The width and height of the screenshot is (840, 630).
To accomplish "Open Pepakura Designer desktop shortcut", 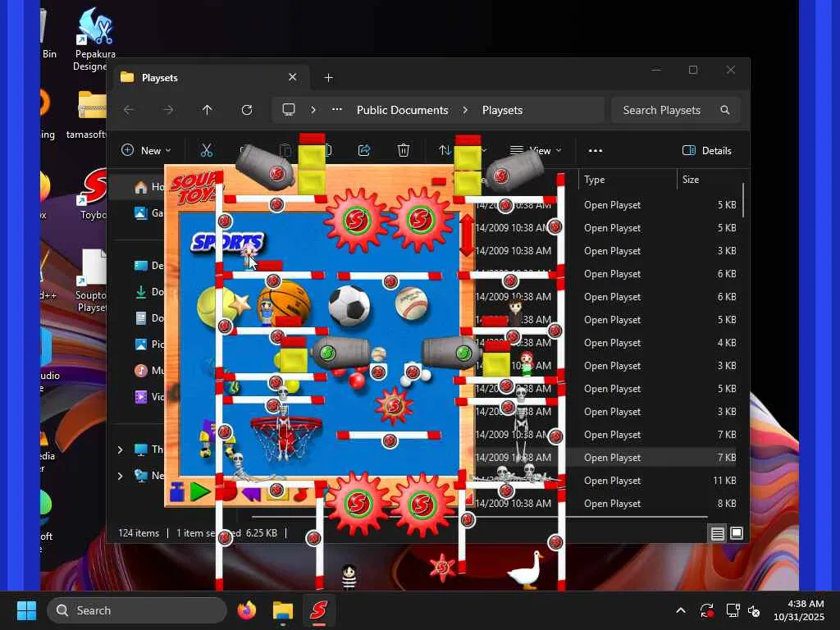I will pos(95,39).
